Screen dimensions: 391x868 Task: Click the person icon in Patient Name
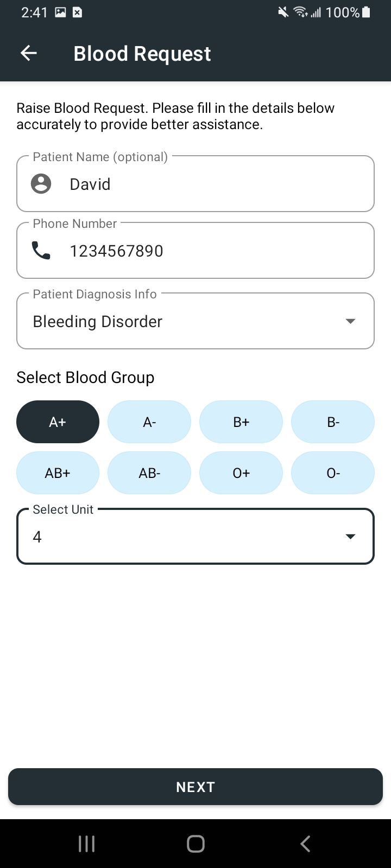click(41, 184)
